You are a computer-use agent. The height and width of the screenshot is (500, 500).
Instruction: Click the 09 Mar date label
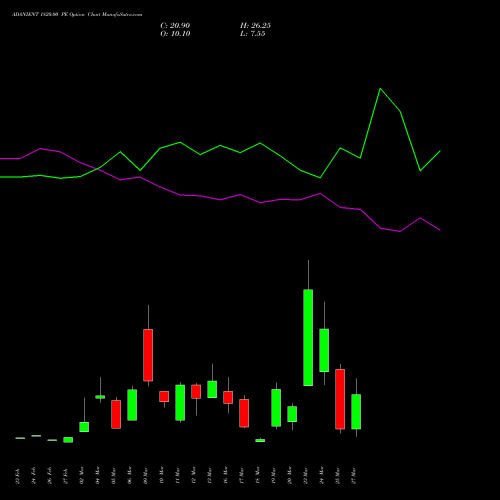146,476
